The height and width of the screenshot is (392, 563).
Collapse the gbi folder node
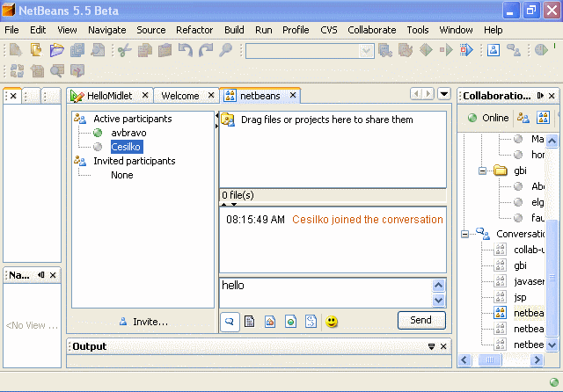tap(483, 171)
